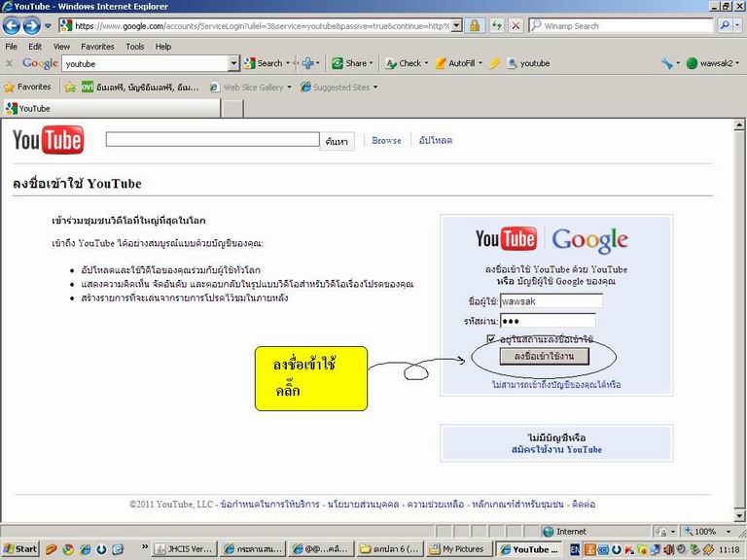This screenshot has height=560, width=747.
Task: Click the Google Toolbar Search button
Action: pyautogui.click(x=263, y=63)
